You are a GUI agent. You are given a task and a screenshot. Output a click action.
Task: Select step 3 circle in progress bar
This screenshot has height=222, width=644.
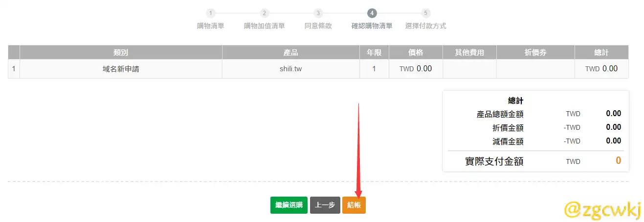(x=318, y=13)
